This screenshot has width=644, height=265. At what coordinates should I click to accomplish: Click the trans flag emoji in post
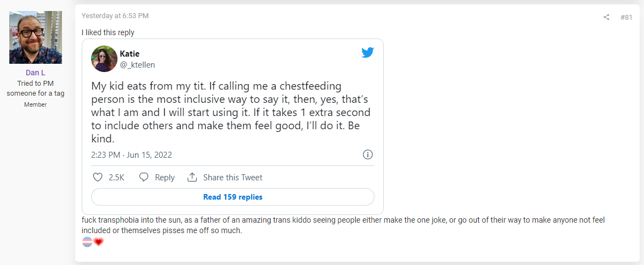tap(87, 242)
